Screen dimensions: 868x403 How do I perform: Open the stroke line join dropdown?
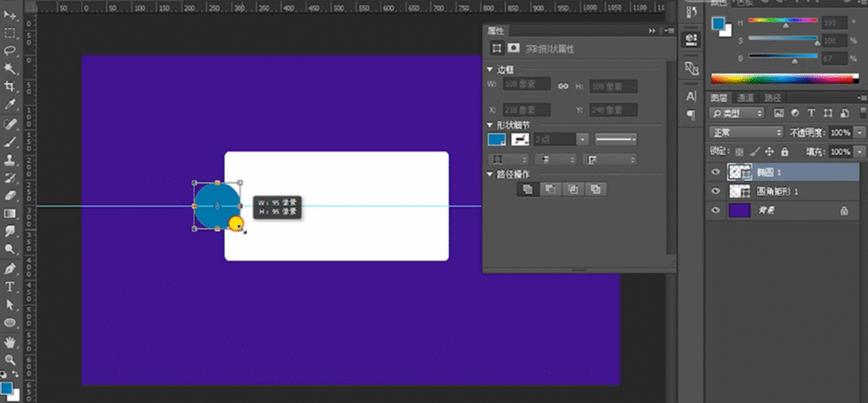pyautogui.click(x=609, y=160)
